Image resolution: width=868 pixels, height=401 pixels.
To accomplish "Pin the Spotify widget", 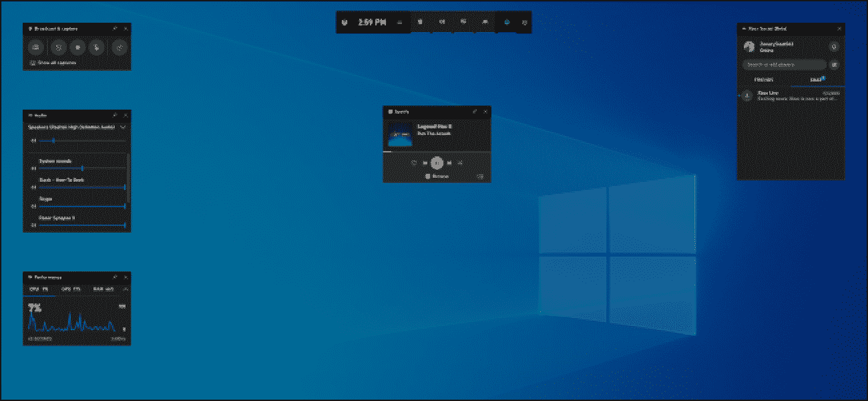I will pos(474,112).
